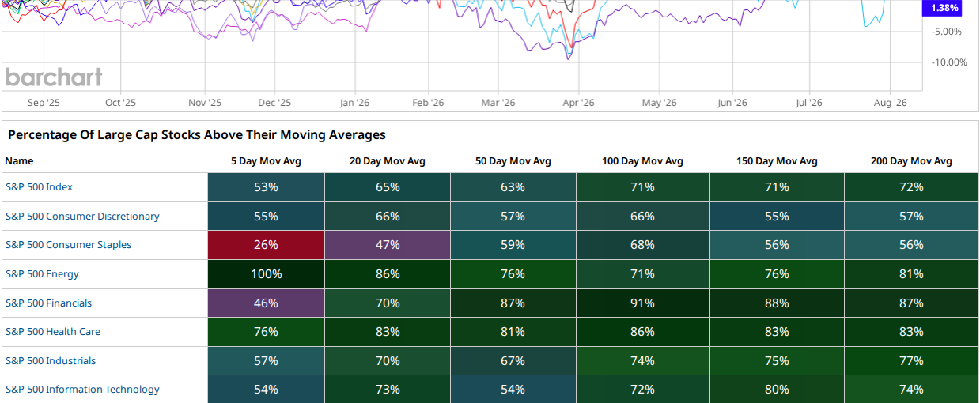Select Consumer Discretionary 150 Day cell 55%
Viewport: 980px width, 403px height.
(x=777, y=217)
